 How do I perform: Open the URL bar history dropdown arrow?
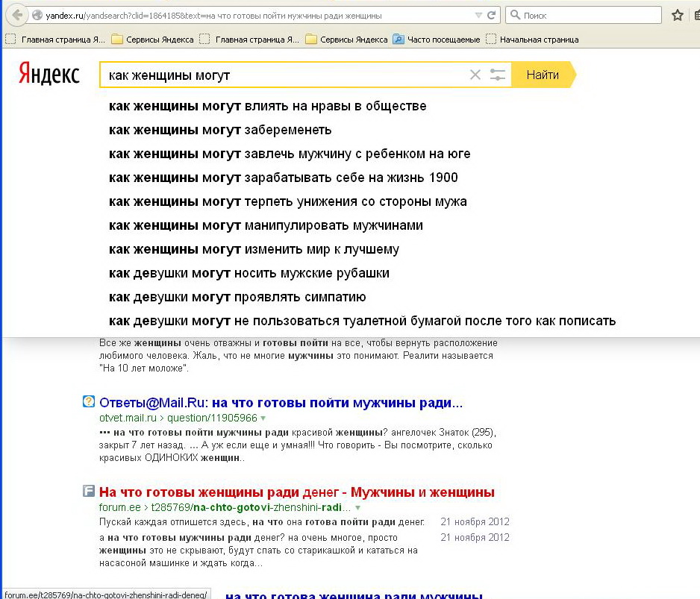[x=478, y=15]
